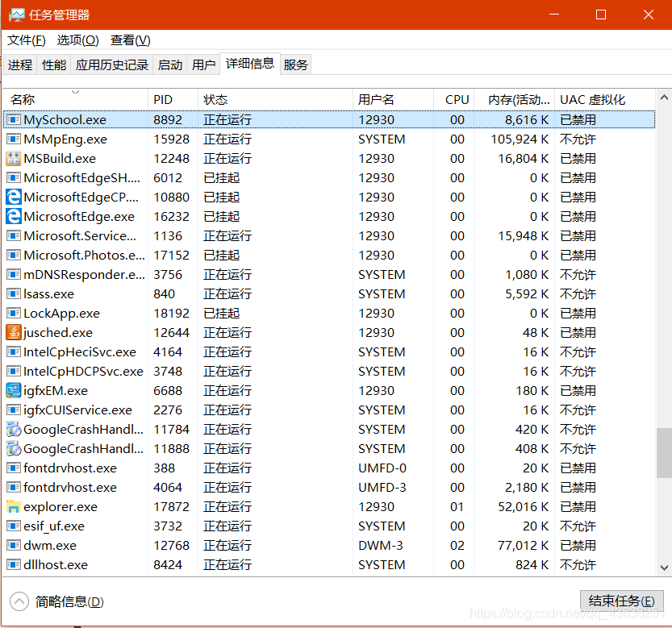Click the 结束任务(E) button

621,601
